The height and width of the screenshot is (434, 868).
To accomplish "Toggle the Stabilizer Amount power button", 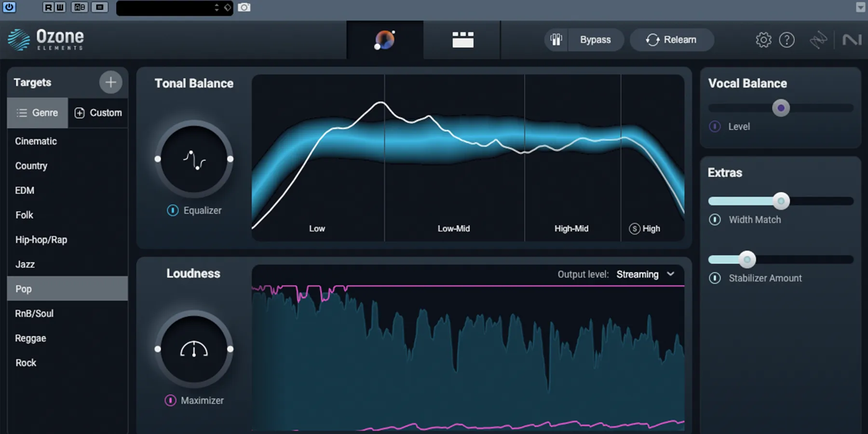I will pos(715,278).
